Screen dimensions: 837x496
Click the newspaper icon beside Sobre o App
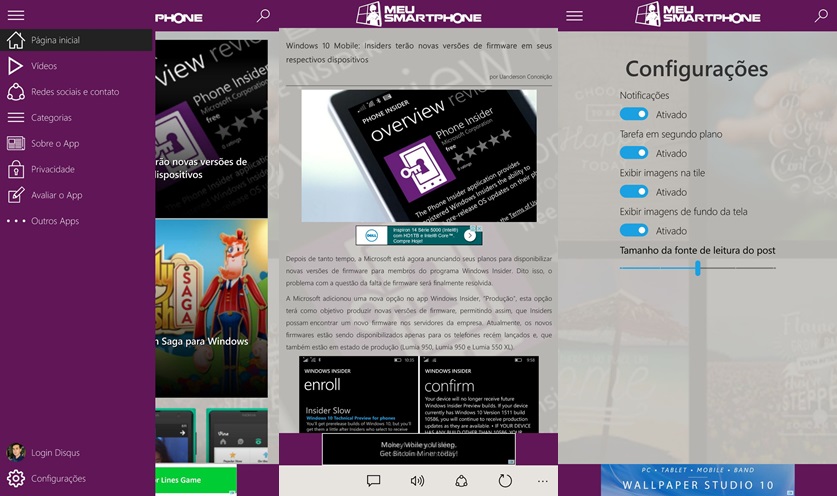pyautogui.click(x=16, y=143)
